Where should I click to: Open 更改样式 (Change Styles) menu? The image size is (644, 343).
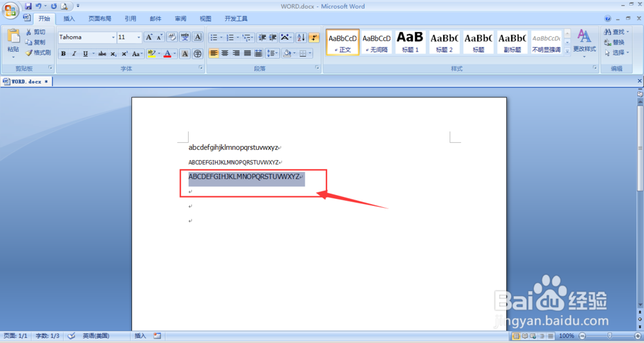(585, 43)
